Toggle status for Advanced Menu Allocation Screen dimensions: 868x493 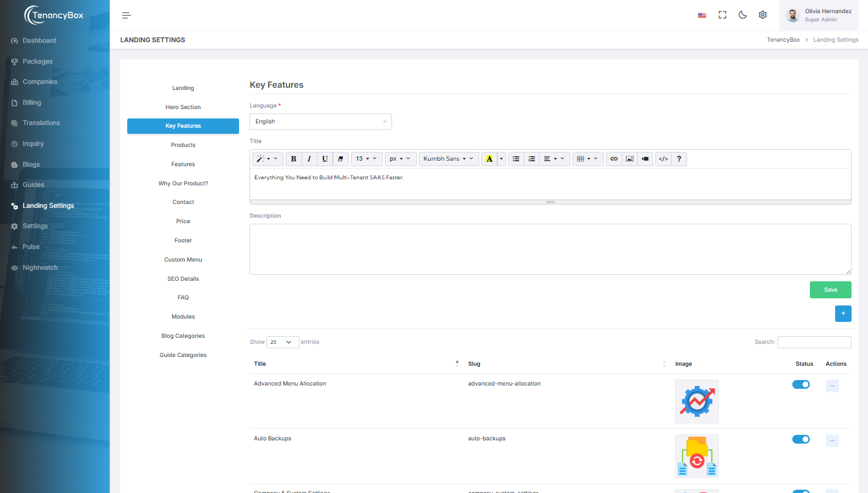[x=801, y=384]
